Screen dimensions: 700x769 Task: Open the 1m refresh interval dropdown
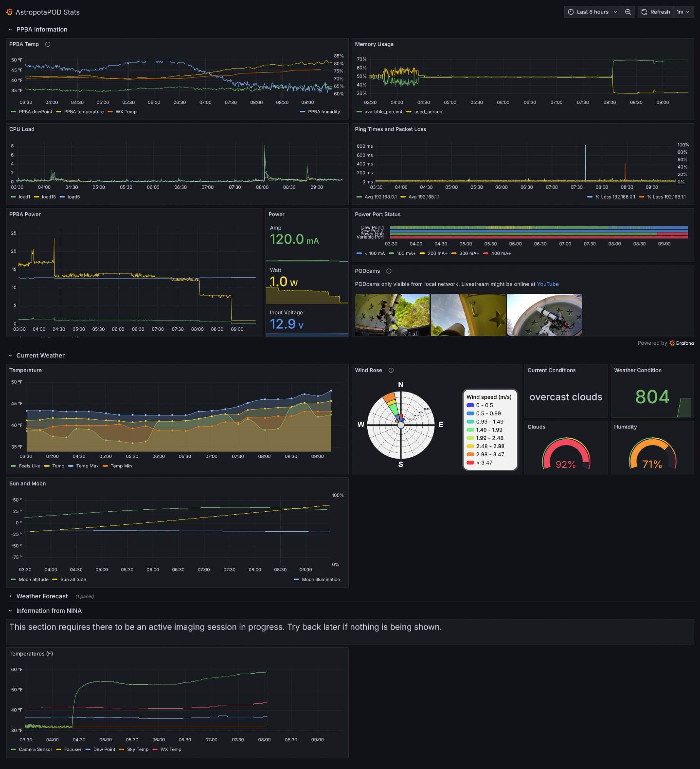[683, 12]
